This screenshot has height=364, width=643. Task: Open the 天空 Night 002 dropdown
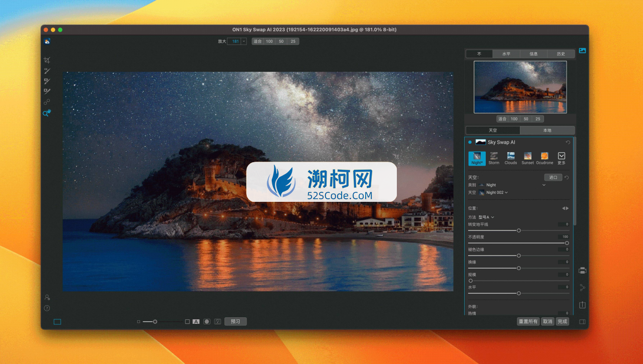coord(493,192)
